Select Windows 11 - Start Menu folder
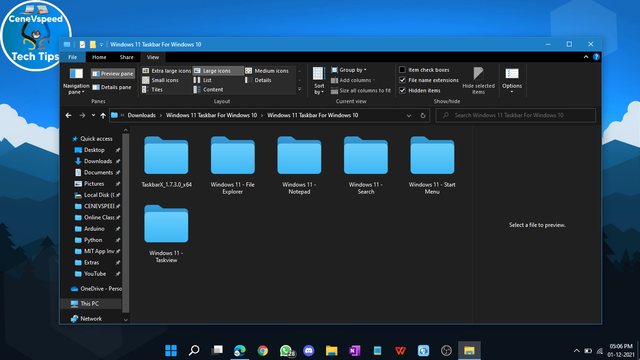This screenshot has height=360, width=640. [x=432, y=165]
